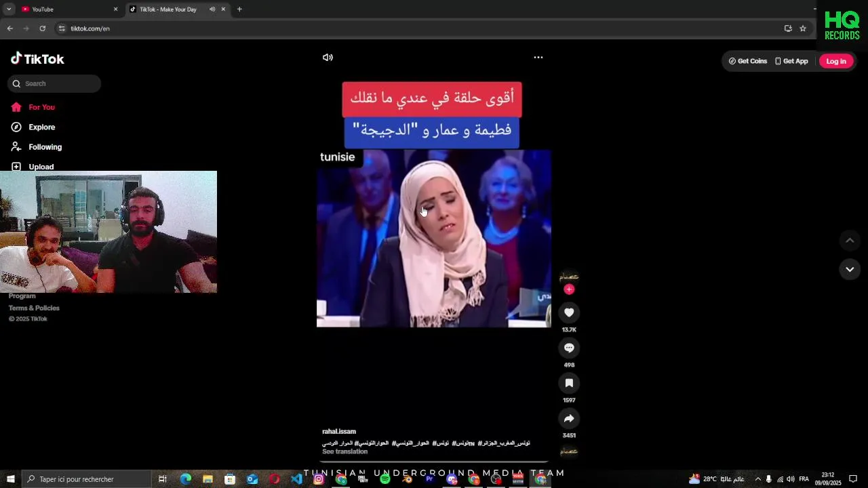Open Task View on the taskbar
Screen dimensions: 868x488
point(163,479)
